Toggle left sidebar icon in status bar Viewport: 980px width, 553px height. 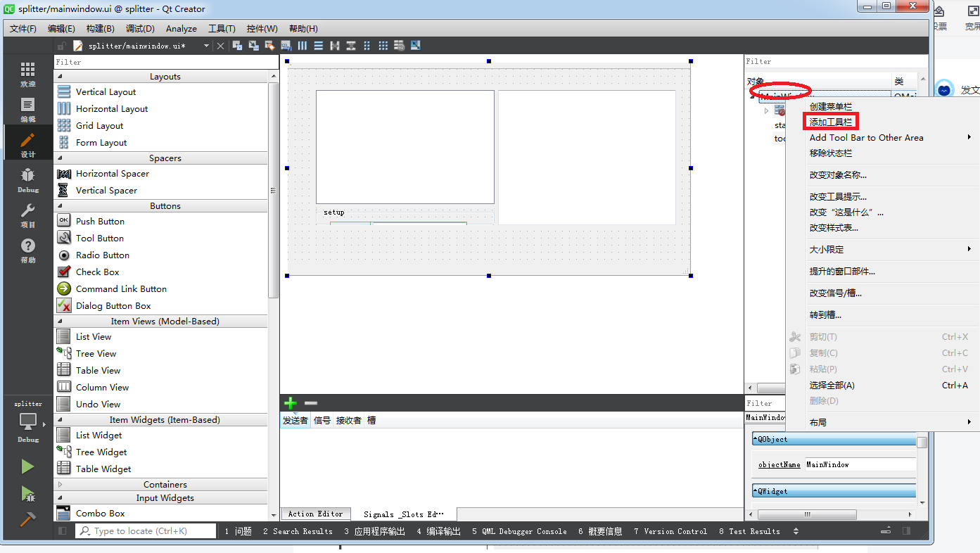[62, 531]
